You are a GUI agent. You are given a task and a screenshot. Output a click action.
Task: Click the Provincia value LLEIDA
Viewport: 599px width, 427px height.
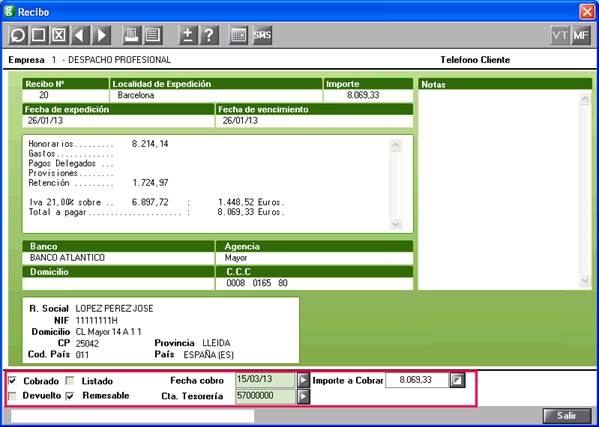click(x=216, y=343)
